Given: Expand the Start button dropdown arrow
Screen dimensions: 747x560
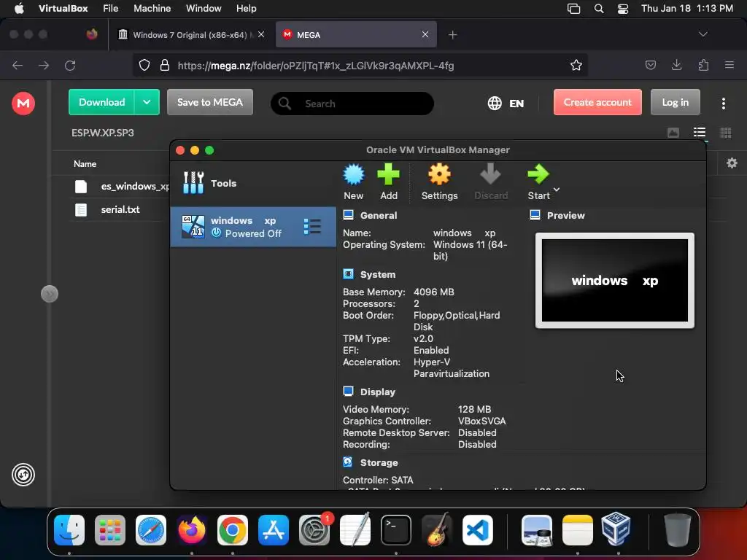Looking at the screenshot, I should (557, 190).
